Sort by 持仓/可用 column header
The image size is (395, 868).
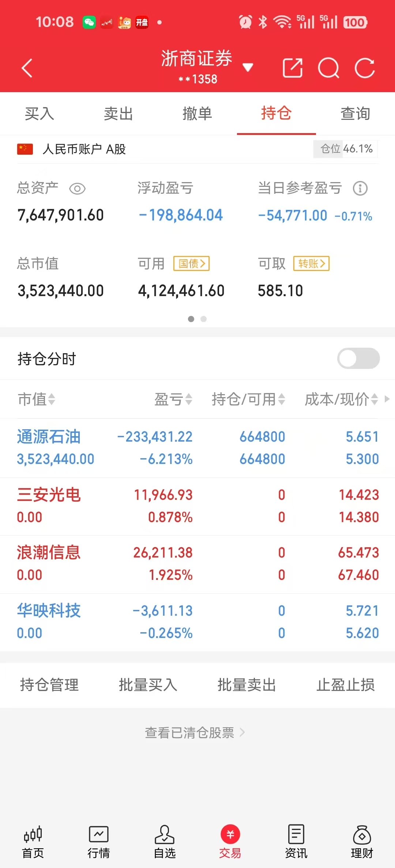[248, 399]
